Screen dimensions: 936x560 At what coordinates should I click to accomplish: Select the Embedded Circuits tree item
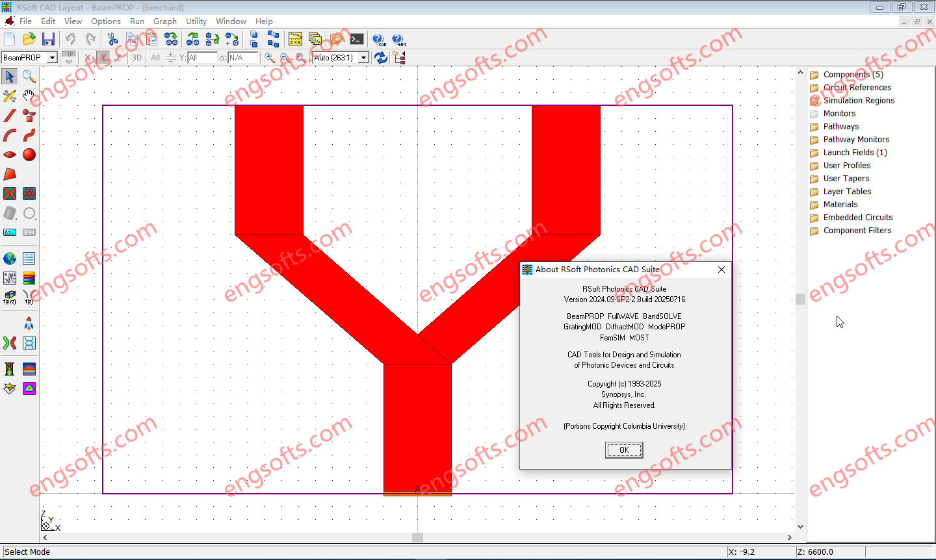(858, 218)
